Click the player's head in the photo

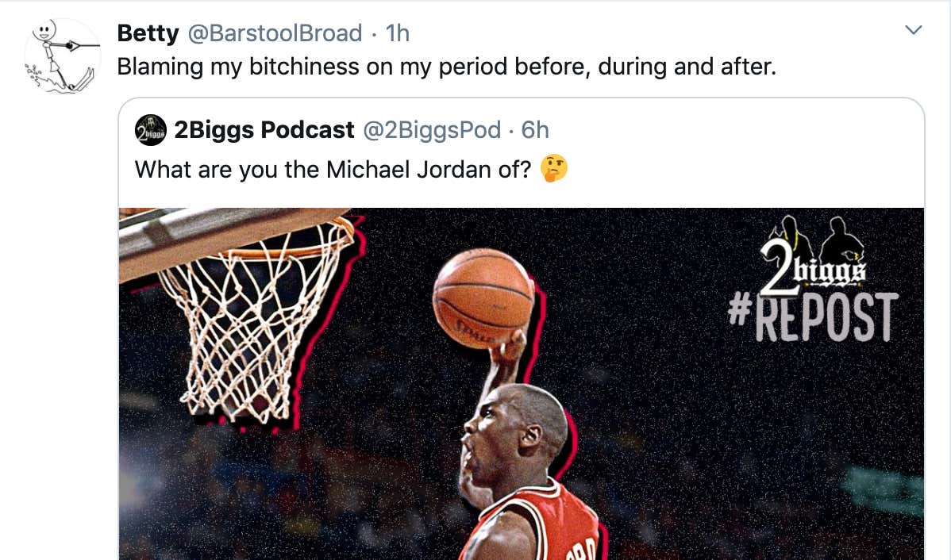514,433
